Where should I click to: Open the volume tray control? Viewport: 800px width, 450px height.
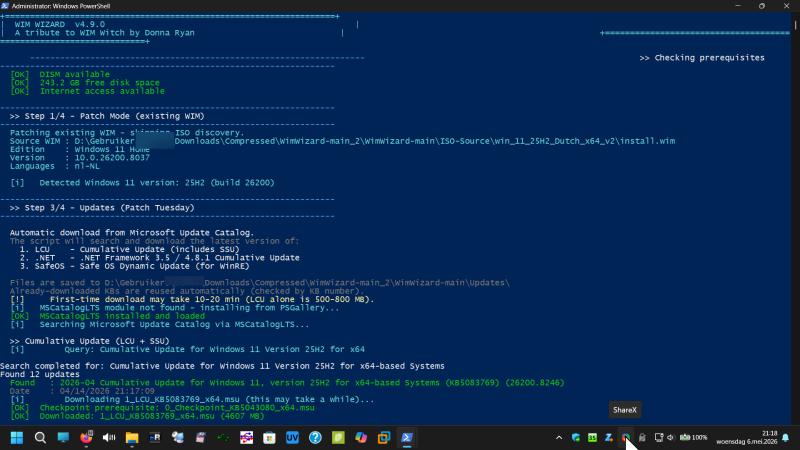pyautogui.click(x=671, y=438)
